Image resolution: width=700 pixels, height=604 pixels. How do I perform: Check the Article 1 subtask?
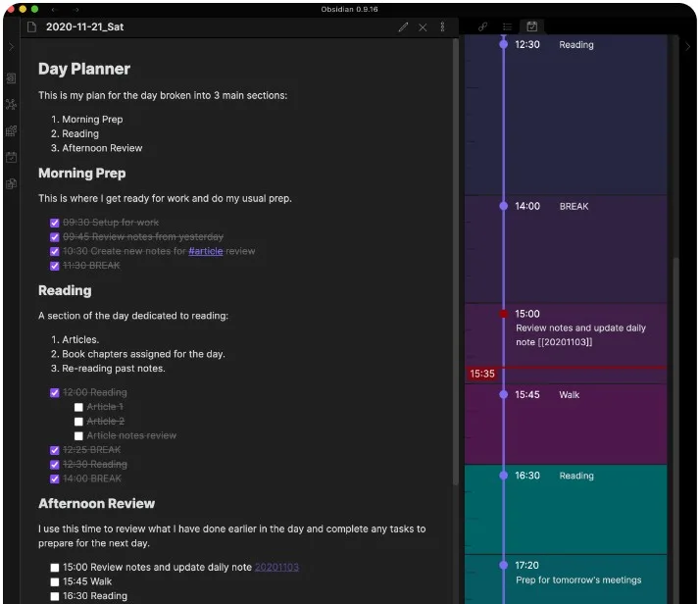pos(78,407)
